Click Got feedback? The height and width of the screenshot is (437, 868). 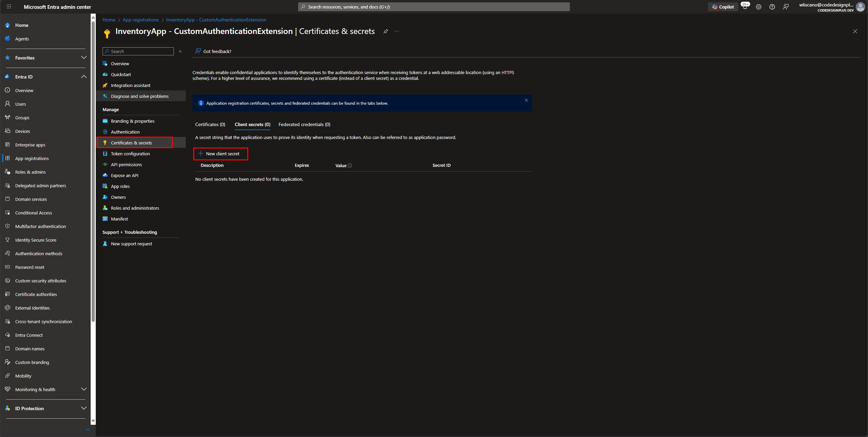213,51
